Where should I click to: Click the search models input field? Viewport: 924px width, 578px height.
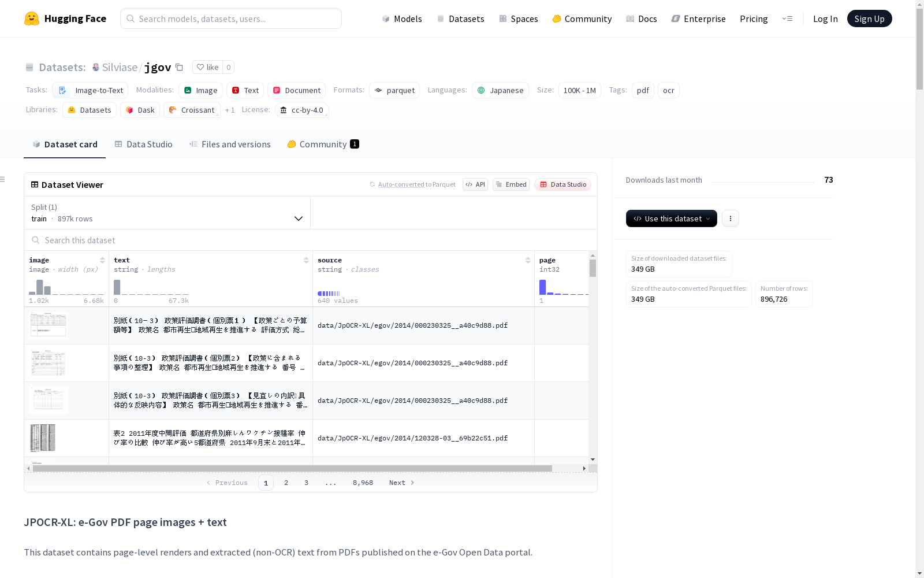click(231, 18)
